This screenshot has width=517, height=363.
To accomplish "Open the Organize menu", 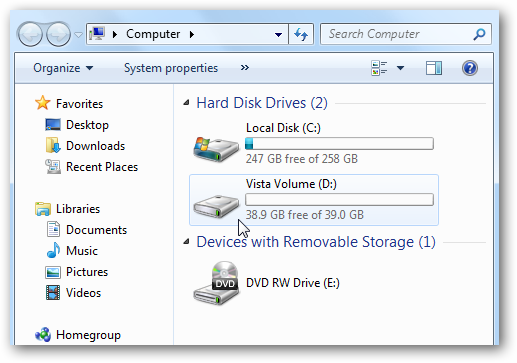I will pos(63,68).
